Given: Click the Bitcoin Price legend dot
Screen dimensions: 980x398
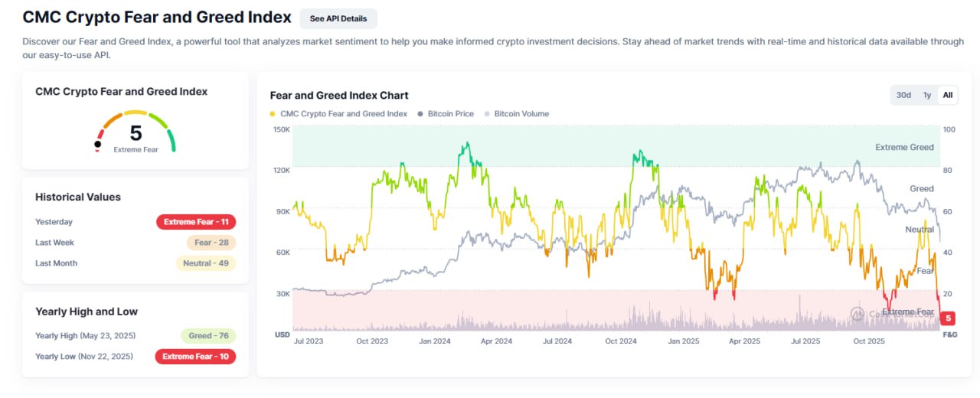Looking at the screenshot, I should pyautogui.click(x=420, y=114).
